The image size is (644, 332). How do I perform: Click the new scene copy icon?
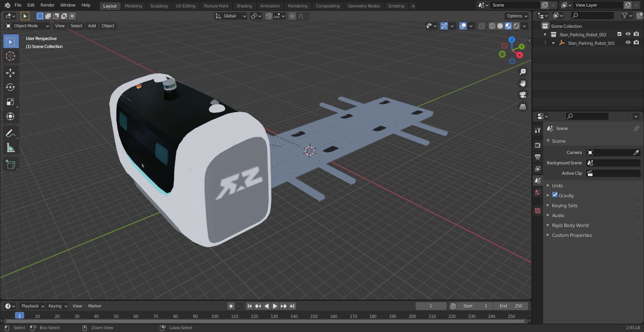545,5
